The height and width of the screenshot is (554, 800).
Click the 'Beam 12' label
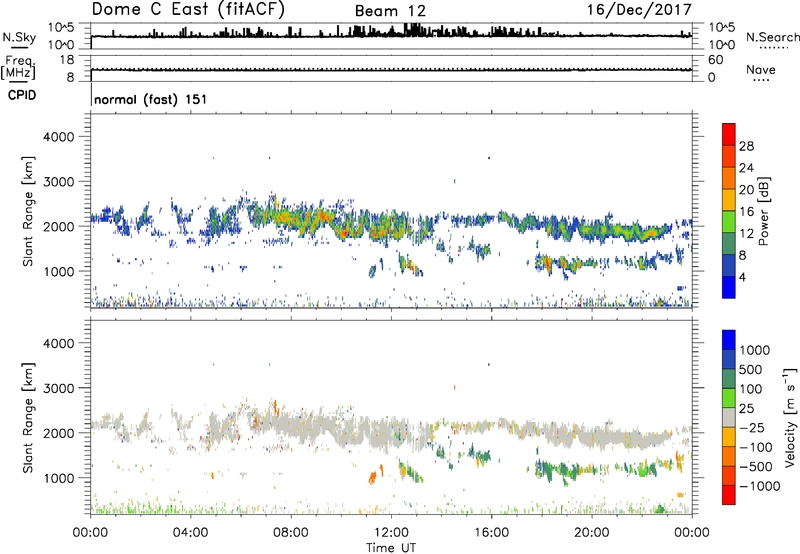click(390, 11)
